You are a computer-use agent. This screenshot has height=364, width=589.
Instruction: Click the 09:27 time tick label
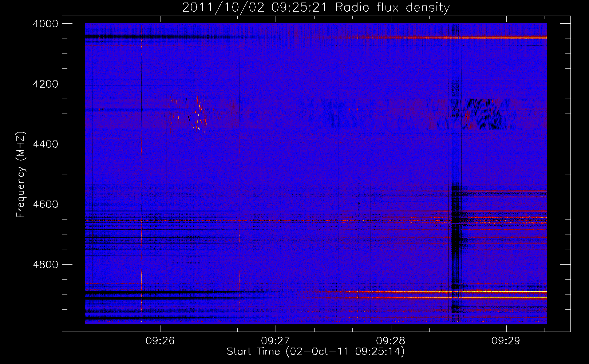[276, 341]
